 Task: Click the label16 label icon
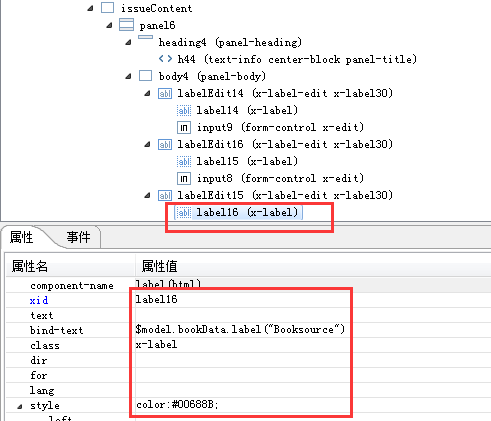(x=184, y=212)
